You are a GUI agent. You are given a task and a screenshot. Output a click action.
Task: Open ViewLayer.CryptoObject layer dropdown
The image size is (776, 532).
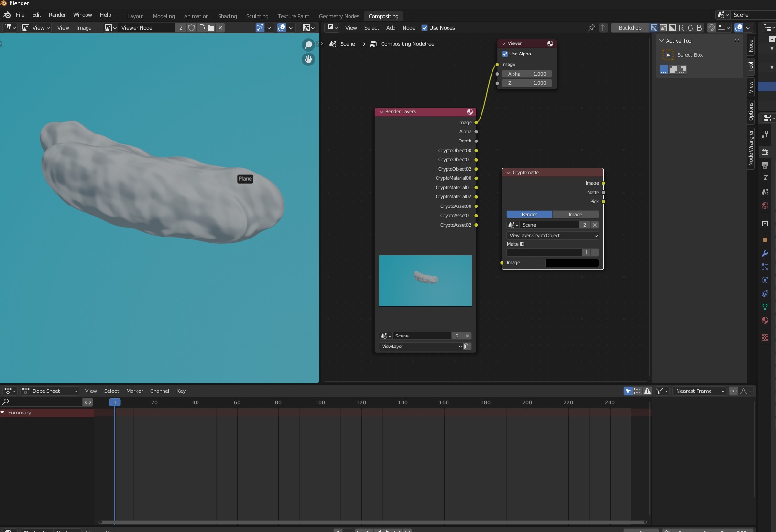[553, 236]
